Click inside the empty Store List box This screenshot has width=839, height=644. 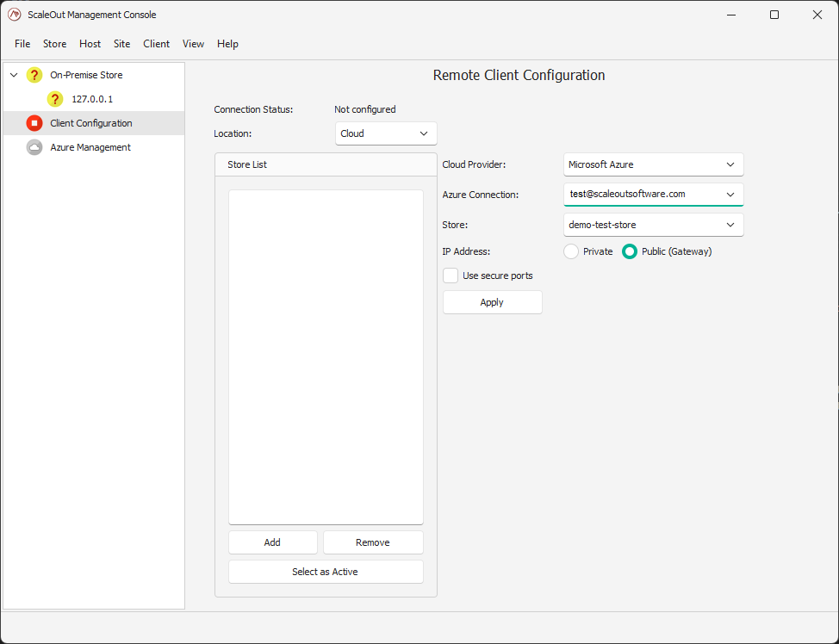tap(326, 356)
